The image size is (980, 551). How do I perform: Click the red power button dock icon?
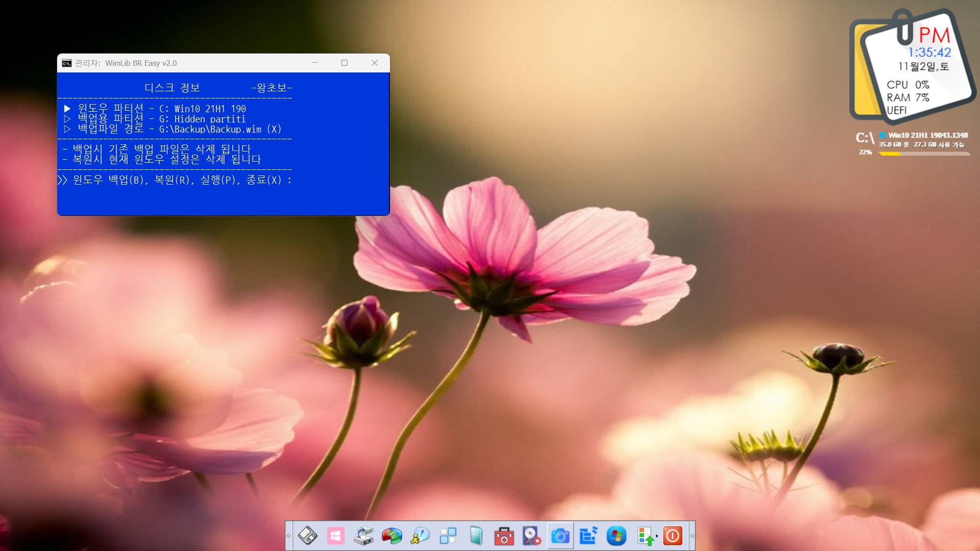(673, 536)
